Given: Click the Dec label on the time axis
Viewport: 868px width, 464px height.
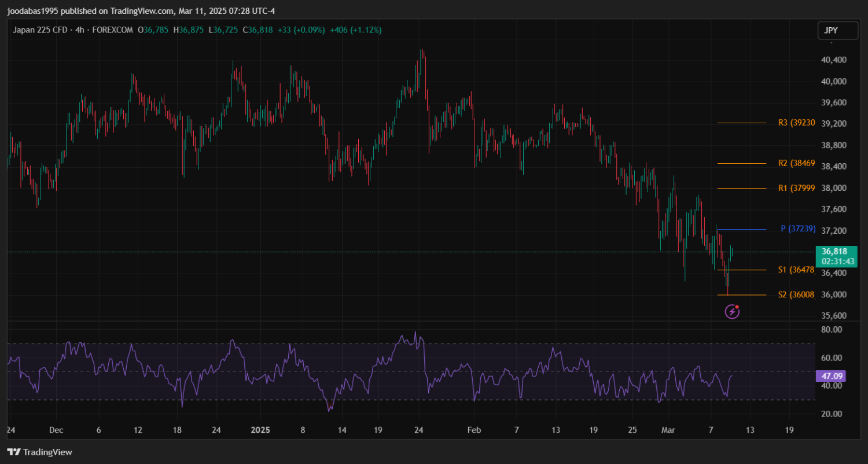Looking at the screenshot, I should (56, 430).
